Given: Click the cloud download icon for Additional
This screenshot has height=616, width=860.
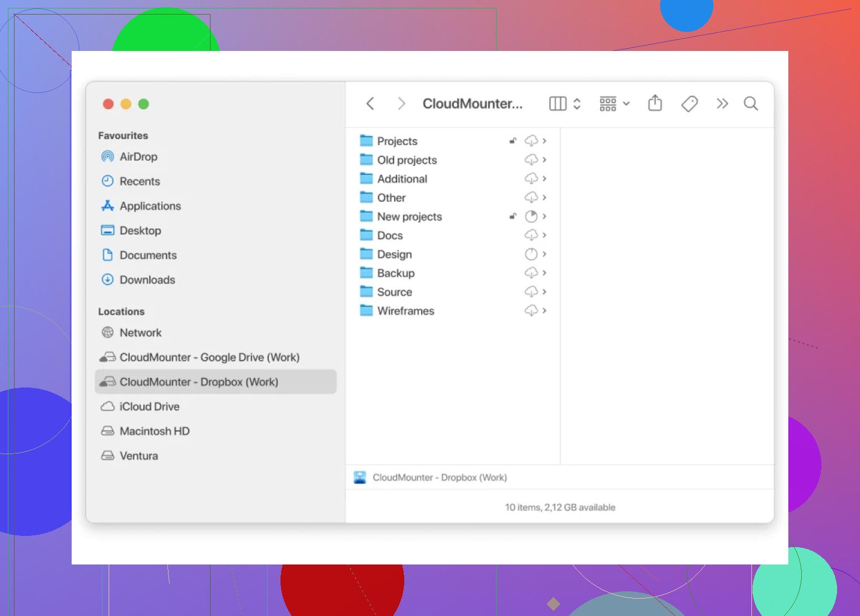Looking at the screenshot, I should [x=531, y=179].
